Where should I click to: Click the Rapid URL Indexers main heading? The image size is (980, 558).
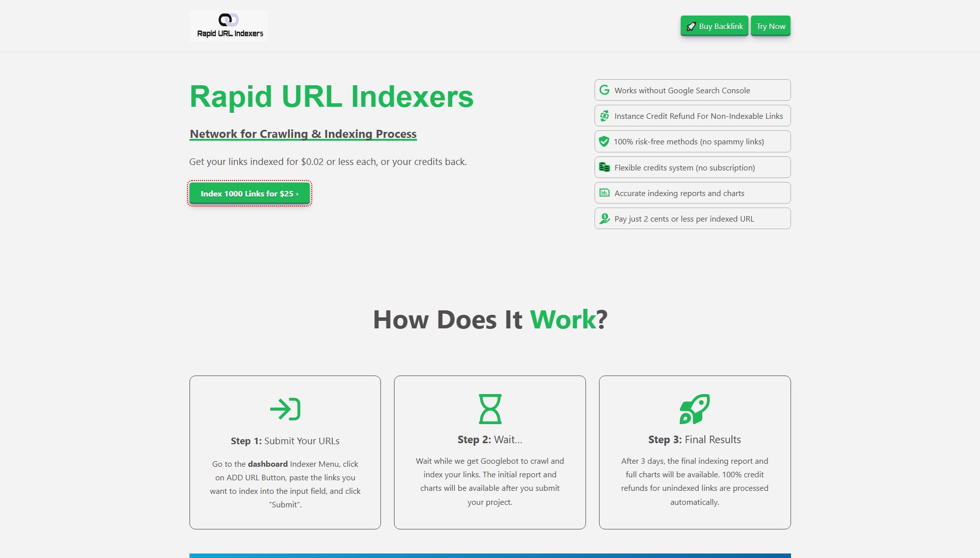click(x=331, y=97)
